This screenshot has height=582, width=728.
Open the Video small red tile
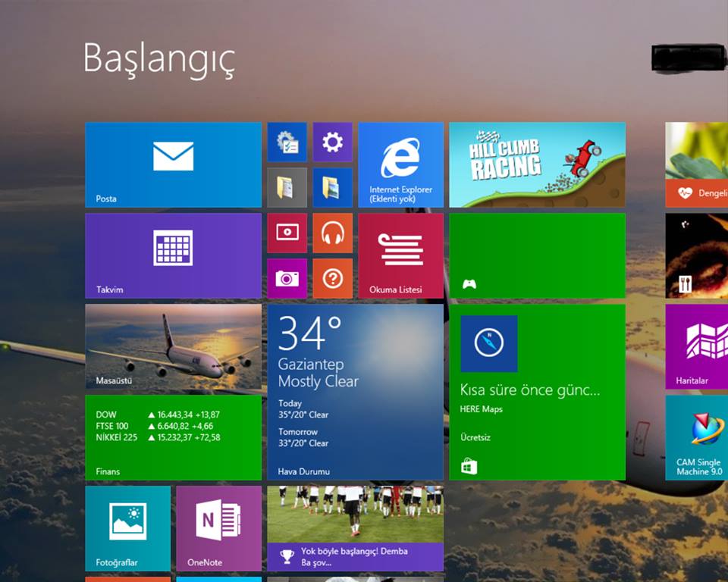coord(287,233)
